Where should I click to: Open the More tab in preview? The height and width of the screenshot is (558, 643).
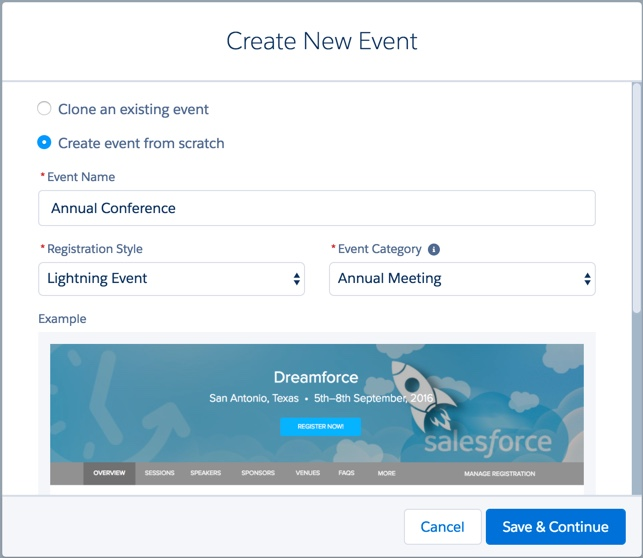coord(386,473)
